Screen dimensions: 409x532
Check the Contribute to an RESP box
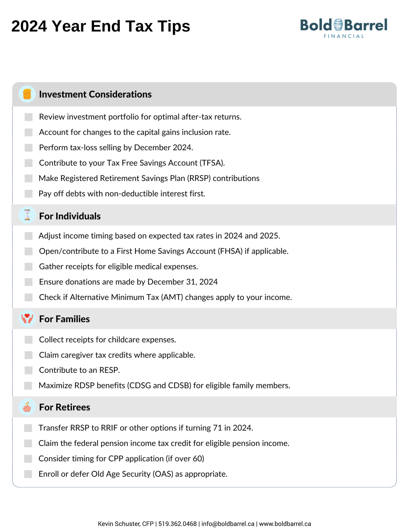pos(28,370)
